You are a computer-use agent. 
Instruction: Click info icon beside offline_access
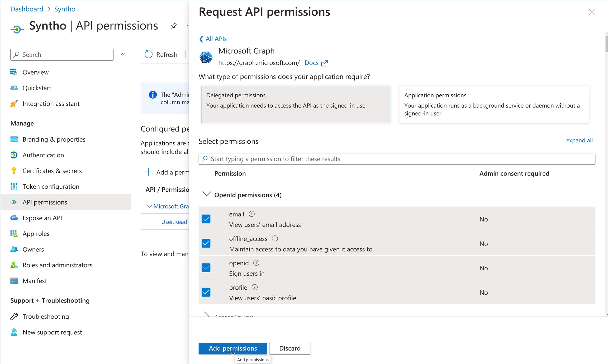275,239
